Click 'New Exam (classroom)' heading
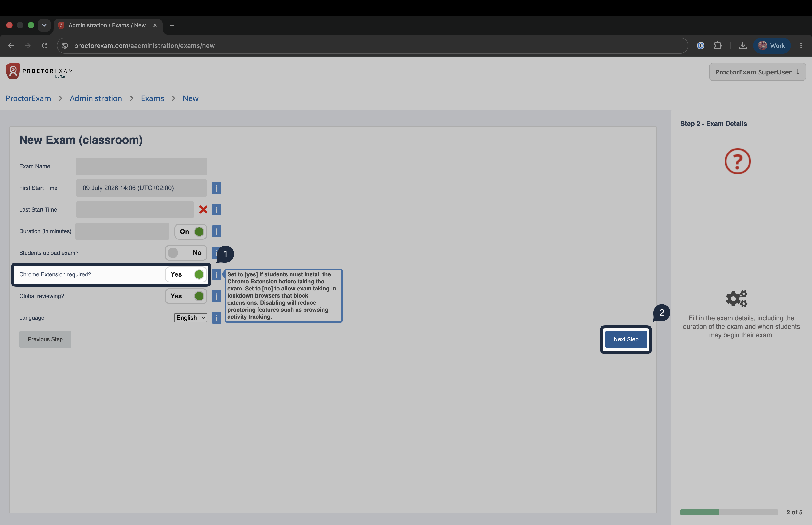This screenshot has width=812, height=525. (81, 140)
